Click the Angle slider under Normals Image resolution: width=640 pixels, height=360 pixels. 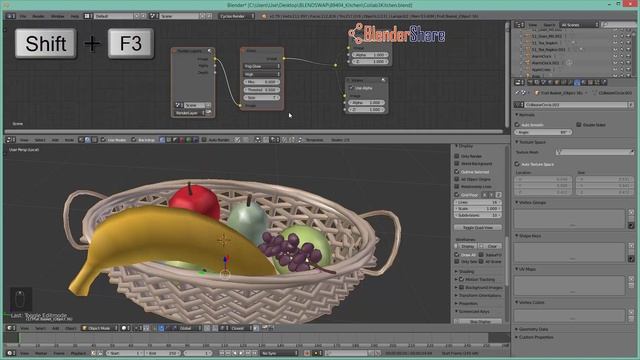coord(543,132)
